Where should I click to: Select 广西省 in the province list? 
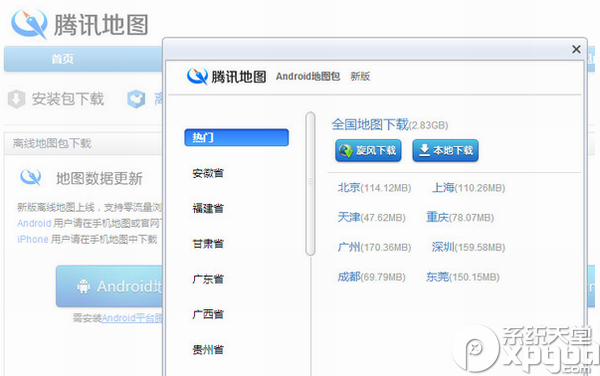[208, 314]
